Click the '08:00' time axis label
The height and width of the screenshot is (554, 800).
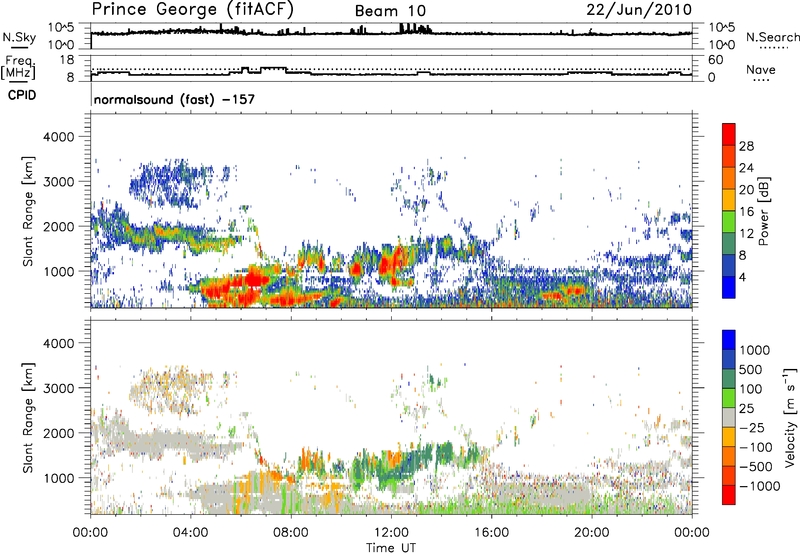coord(290,533)
